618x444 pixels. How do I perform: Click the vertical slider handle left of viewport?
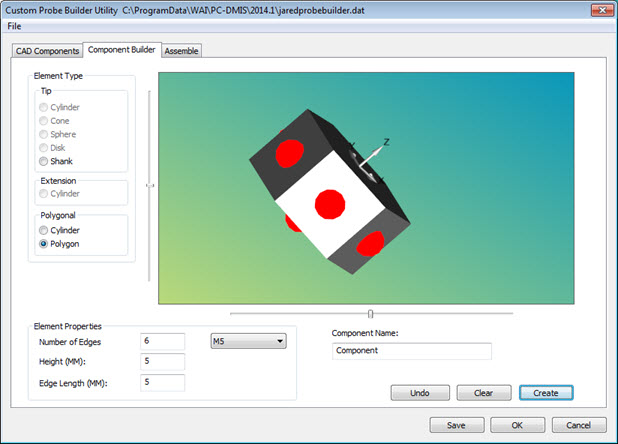(149, 184)
